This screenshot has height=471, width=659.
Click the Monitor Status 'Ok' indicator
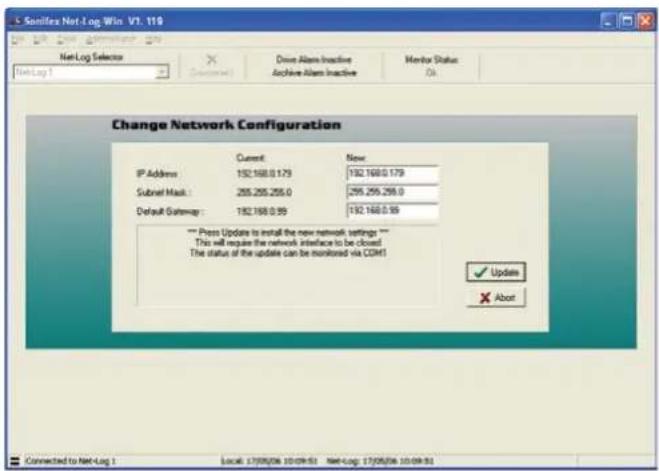point(431,73)
